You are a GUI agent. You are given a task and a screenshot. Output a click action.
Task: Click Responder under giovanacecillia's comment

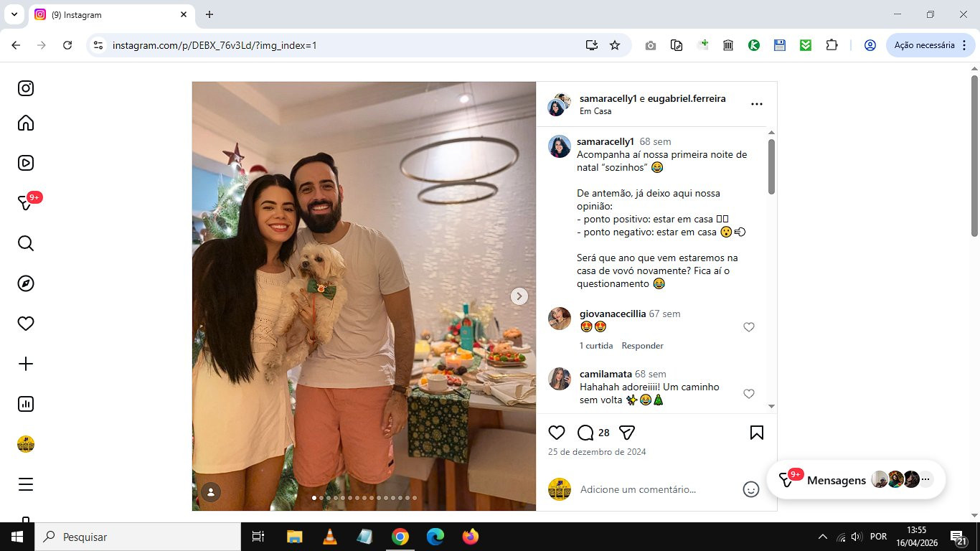pos(642,346)
